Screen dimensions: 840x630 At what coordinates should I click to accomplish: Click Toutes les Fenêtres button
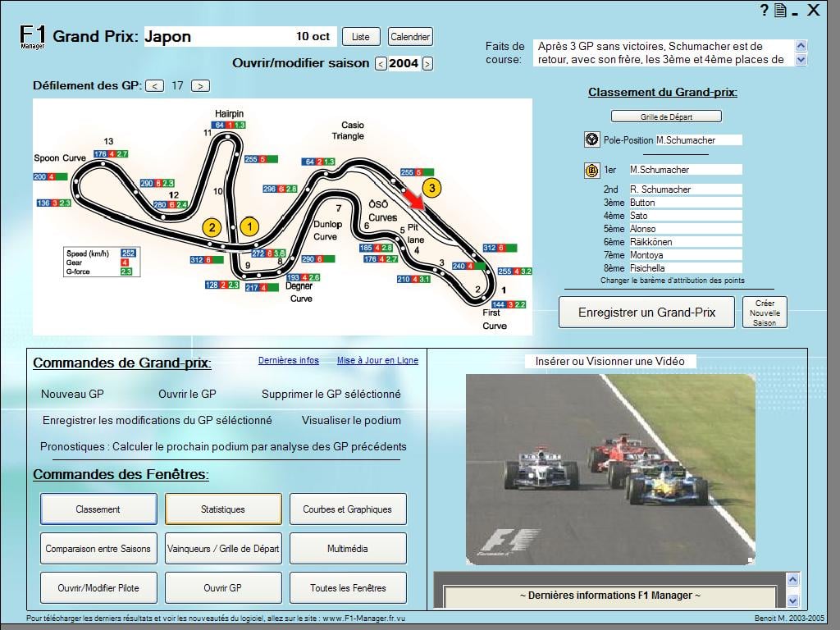[x=348, y=587]
